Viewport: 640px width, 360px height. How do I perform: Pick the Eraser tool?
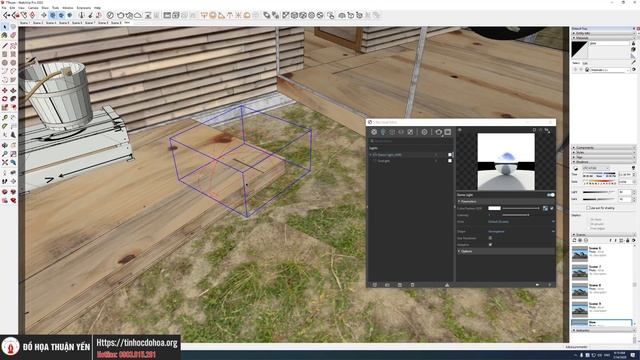[x=13, y=36]
